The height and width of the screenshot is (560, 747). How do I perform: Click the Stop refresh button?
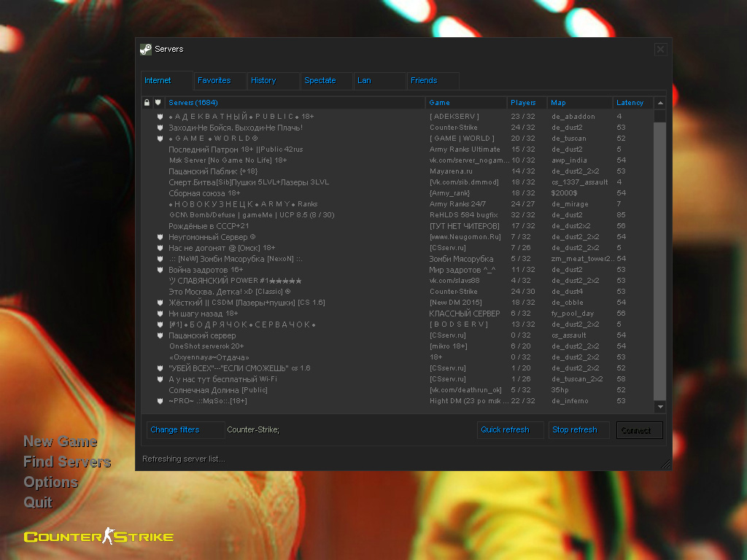578,430
